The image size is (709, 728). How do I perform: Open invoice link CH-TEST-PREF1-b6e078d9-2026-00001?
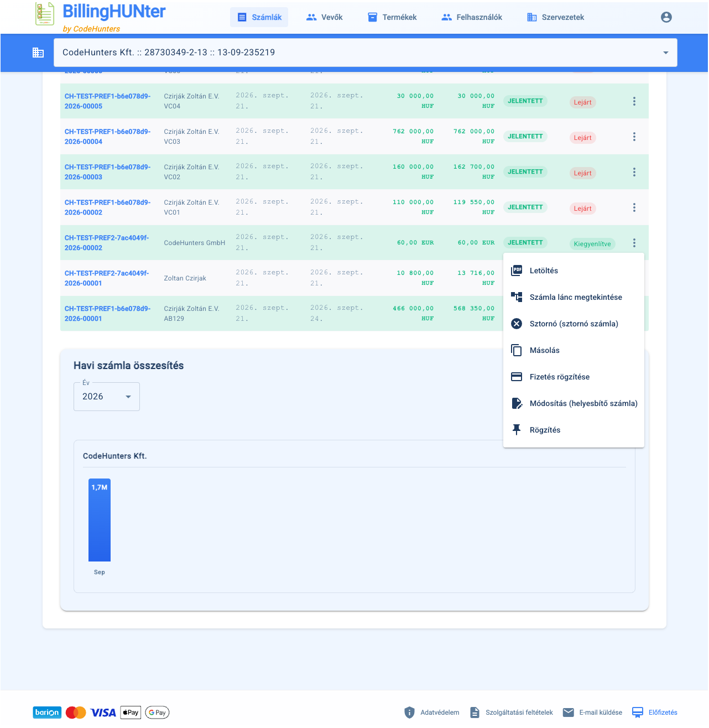[107, 314]
